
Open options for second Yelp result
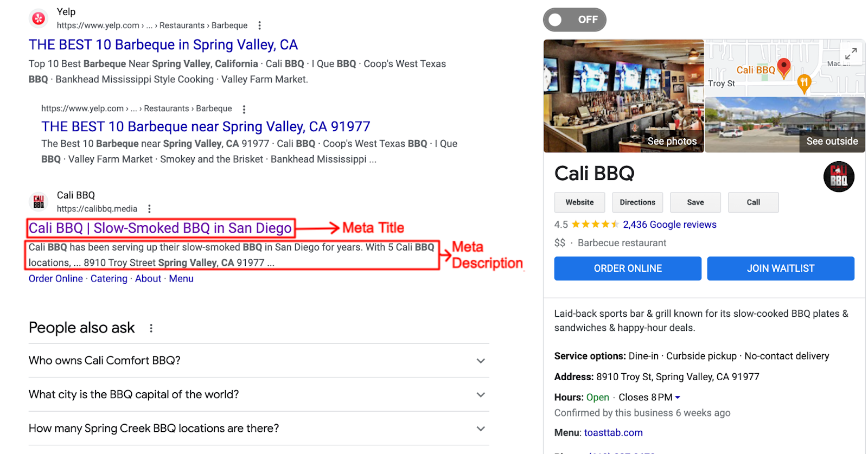[x=244, y=109]
